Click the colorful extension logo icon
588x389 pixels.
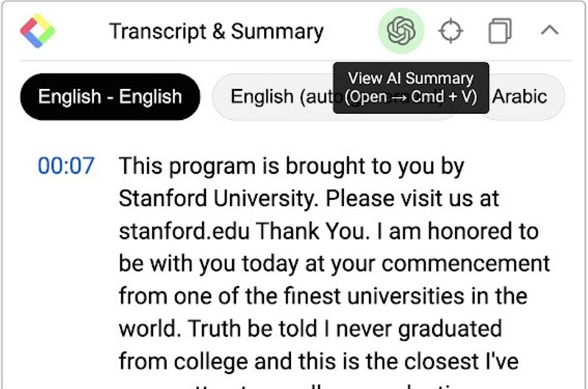[x=37, y=32]
